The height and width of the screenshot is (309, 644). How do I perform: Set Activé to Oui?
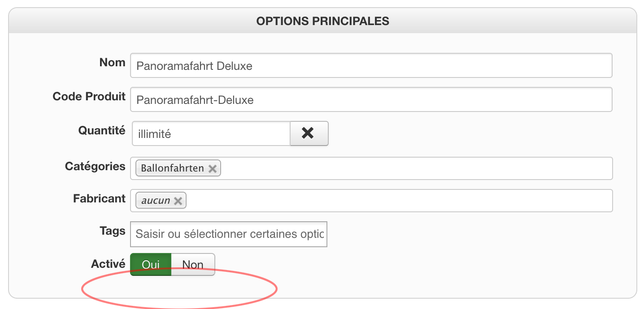pos(151,265)
